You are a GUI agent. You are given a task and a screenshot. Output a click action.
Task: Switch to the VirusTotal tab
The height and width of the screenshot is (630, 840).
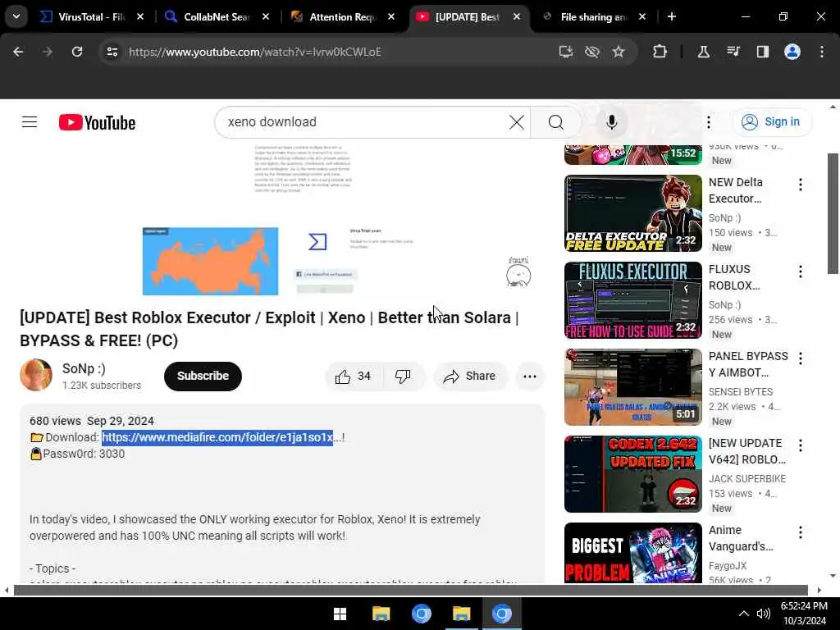point(92,16)
